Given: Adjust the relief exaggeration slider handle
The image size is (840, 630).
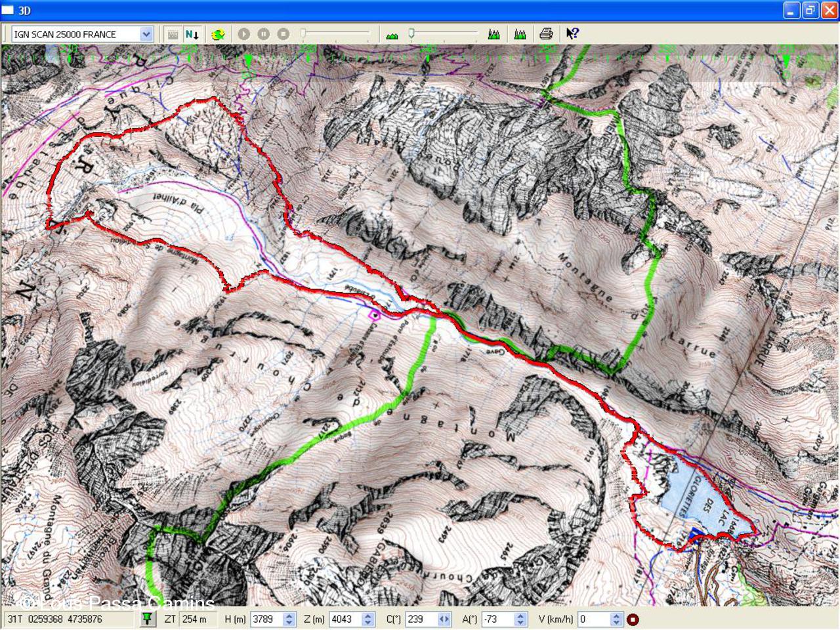Looking at the screenshot, I should 411,33.
